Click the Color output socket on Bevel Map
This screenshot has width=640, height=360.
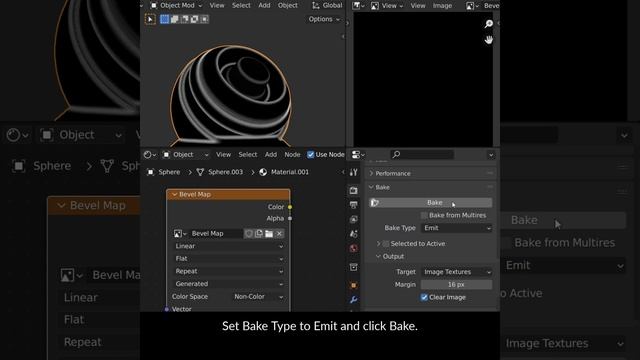click(290, 207)
